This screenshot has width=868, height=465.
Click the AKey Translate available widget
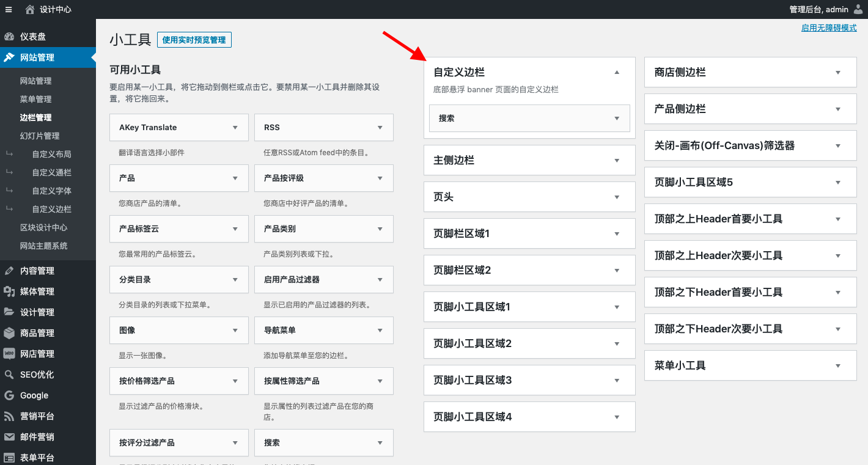(179, 128)
